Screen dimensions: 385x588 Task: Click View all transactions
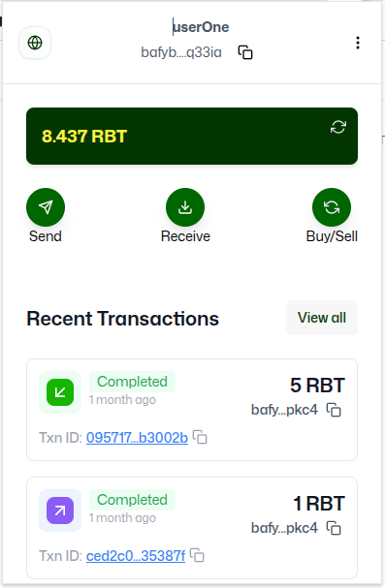pyautogui.click(x=322, y=318)
